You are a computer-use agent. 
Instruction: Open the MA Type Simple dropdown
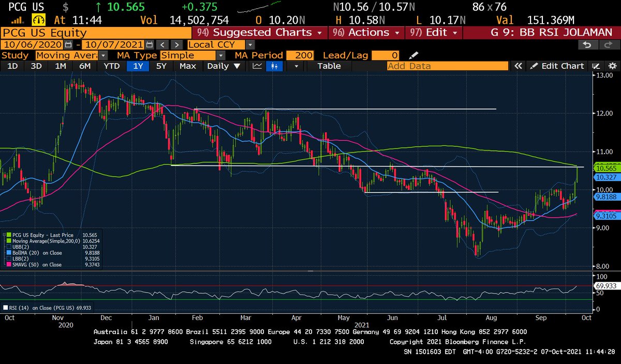(221, 55)
